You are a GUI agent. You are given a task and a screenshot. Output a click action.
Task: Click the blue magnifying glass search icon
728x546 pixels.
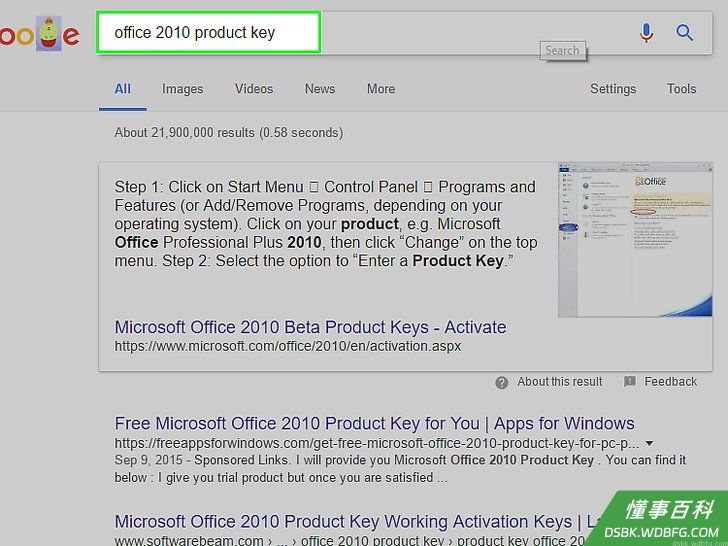click(684, 33)
